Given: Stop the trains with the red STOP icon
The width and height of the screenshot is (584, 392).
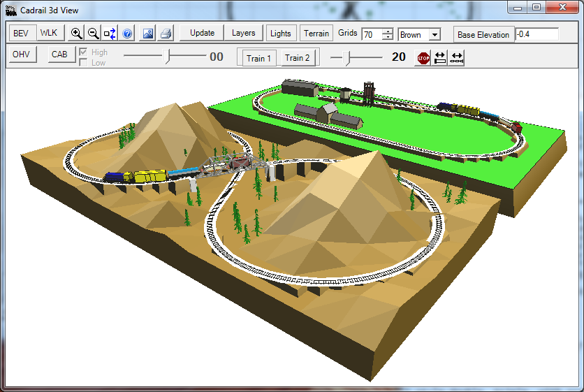Looking at the screenshot, I should point(423,58).
